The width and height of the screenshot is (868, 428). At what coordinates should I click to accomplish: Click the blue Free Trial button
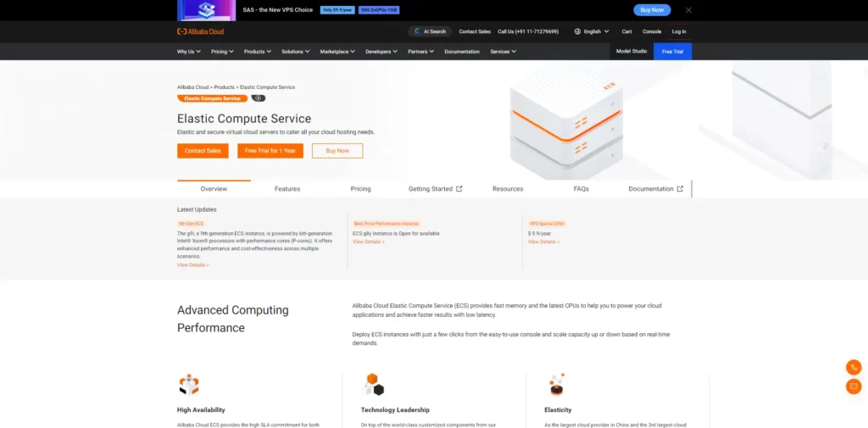tap(672, 52)
